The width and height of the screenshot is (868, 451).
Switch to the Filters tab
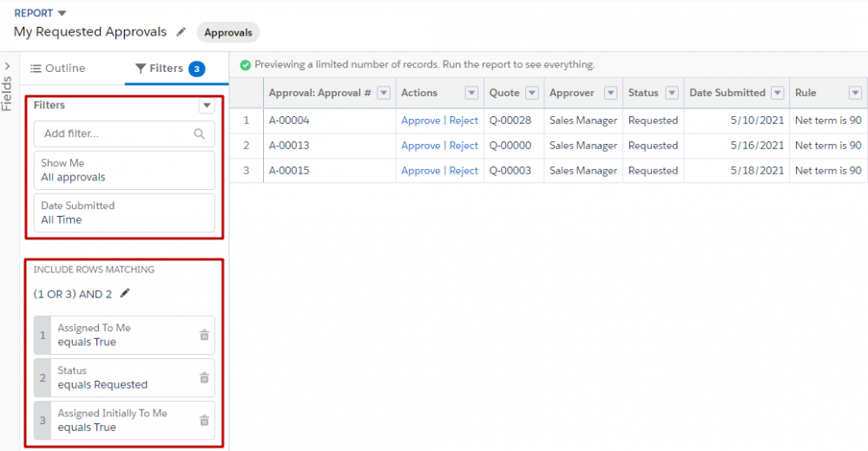[x=170, y=68]
